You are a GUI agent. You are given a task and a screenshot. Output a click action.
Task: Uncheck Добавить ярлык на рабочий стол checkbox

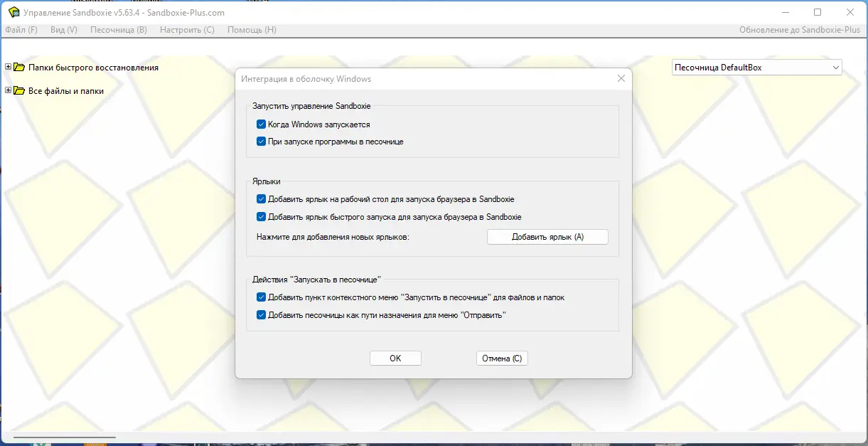261,199
